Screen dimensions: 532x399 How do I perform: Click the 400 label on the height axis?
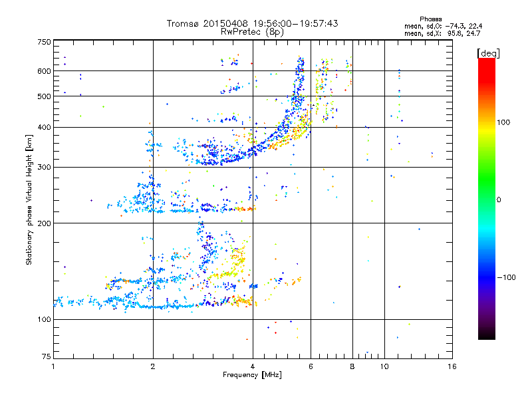point(44,127)
